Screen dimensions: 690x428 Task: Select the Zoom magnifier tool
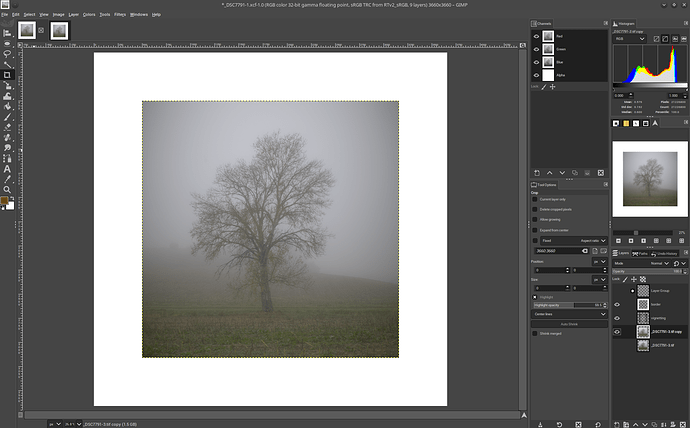(x=7, y=189)
